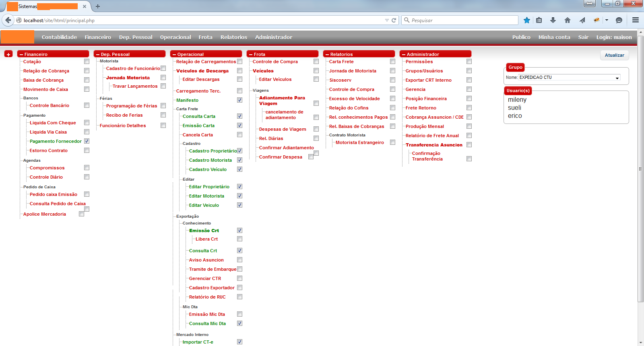Collapse the Dep. Pessoal panel header
The width and height of the screenshot is (644, 346).
(x=130, y=54)
